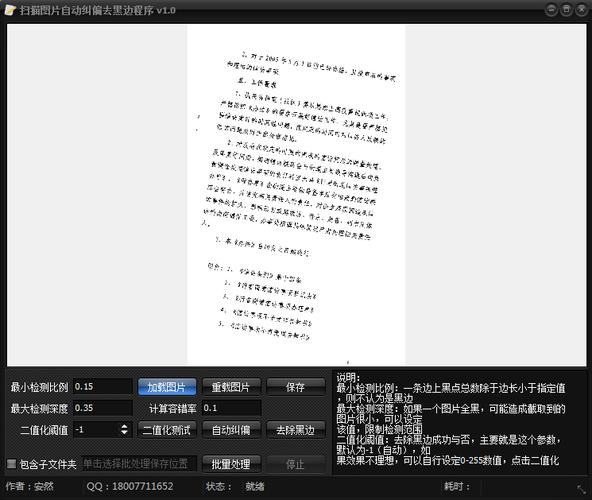Click the 计算容错率 label
Image resolution: width=592 pixels, height=500 pixels.
pos(173,409)
